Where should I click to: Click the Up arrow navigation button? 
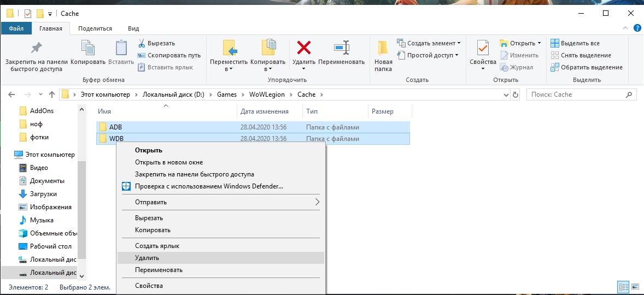pyautogui.click(x=52, y=95)
